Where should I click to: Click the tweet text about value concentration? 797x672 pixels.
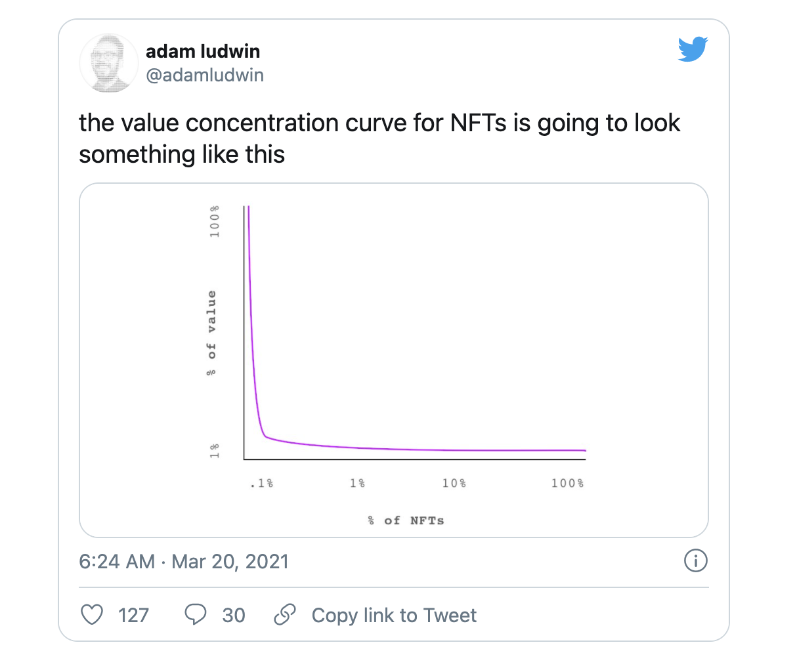379,138
